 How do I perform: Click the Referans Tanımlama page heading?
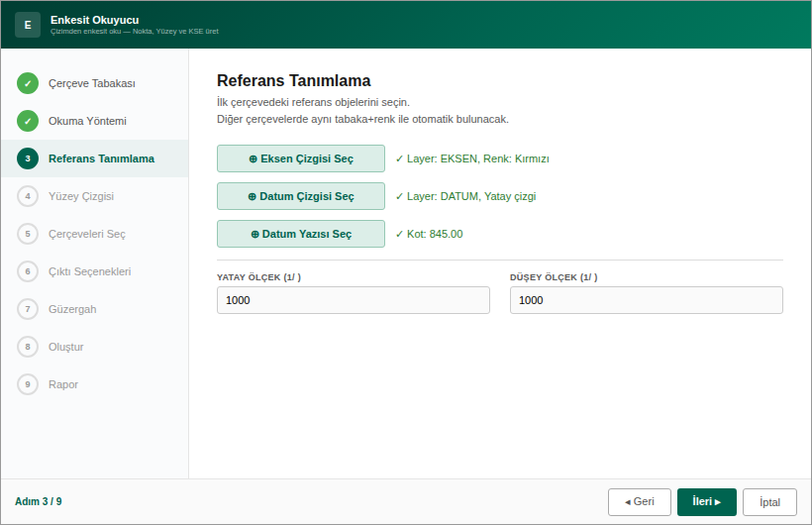[x=294, y=81]
